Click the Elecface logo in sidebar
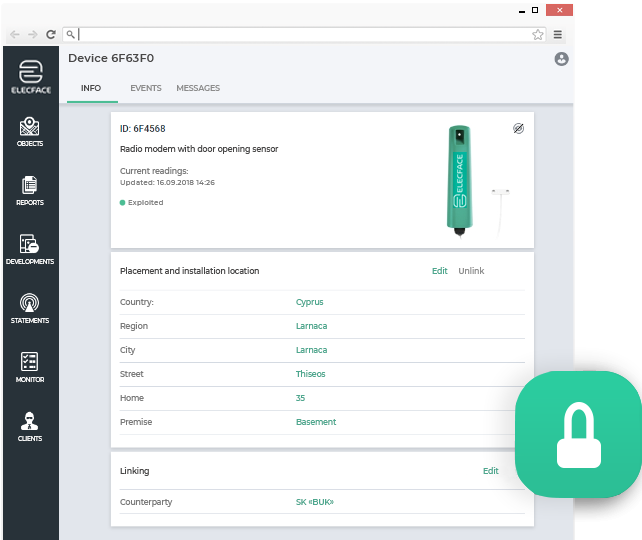642x540 pixels. click(31, 77)
